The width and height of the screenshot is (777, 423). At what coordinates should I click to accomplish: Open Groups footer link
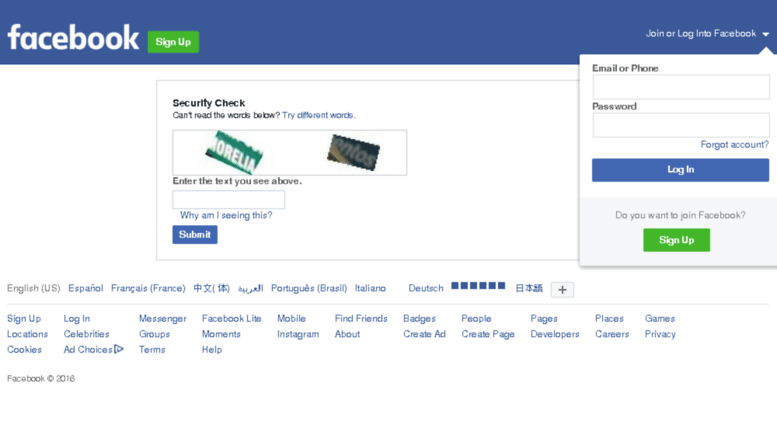[x=154, y=334]
